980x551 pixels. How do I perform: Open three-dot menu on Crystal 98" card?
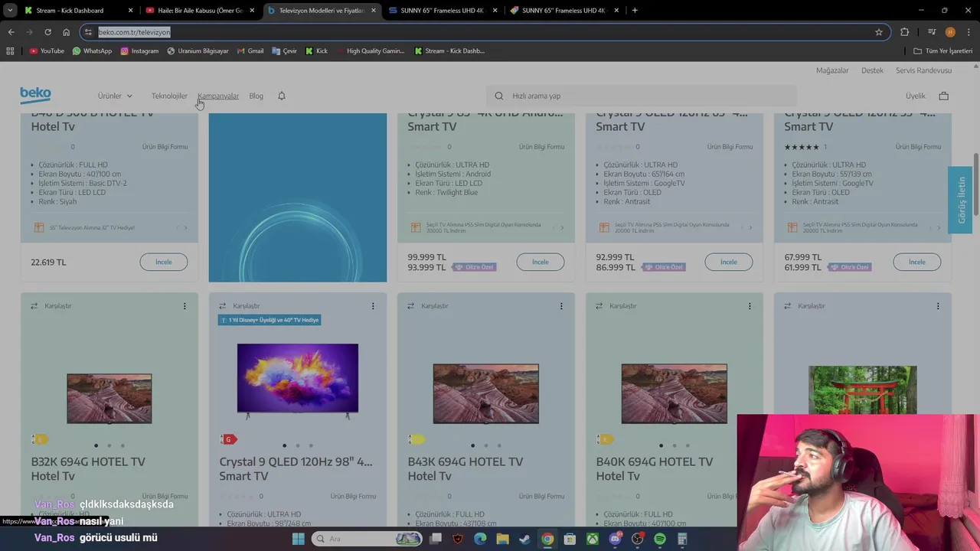tap(373, 306)
